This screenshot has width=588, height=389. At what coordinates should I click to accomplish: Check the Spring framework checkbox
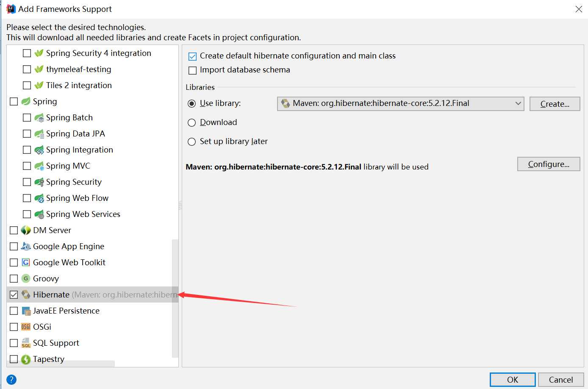14,102
